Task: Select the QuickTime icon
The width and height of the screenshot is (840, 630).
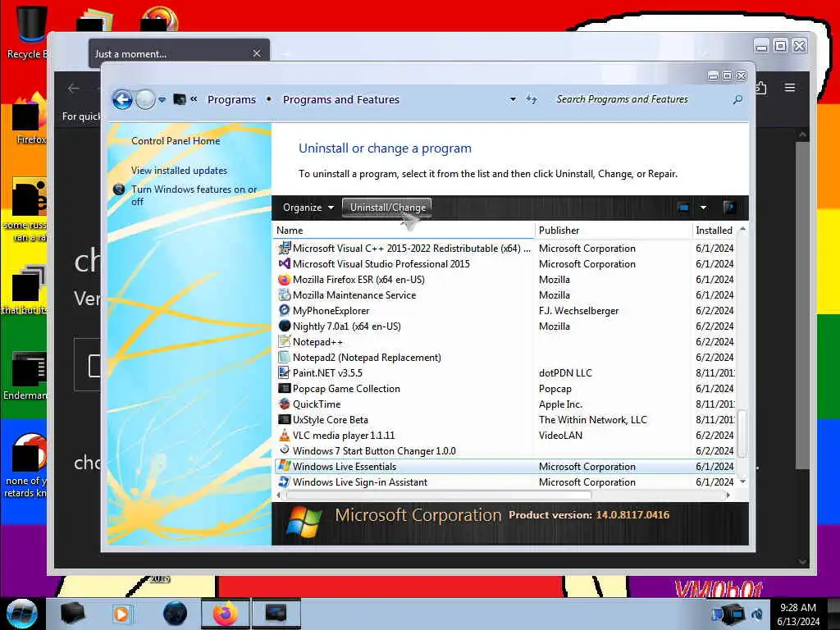Action: (x=284, y=404)
